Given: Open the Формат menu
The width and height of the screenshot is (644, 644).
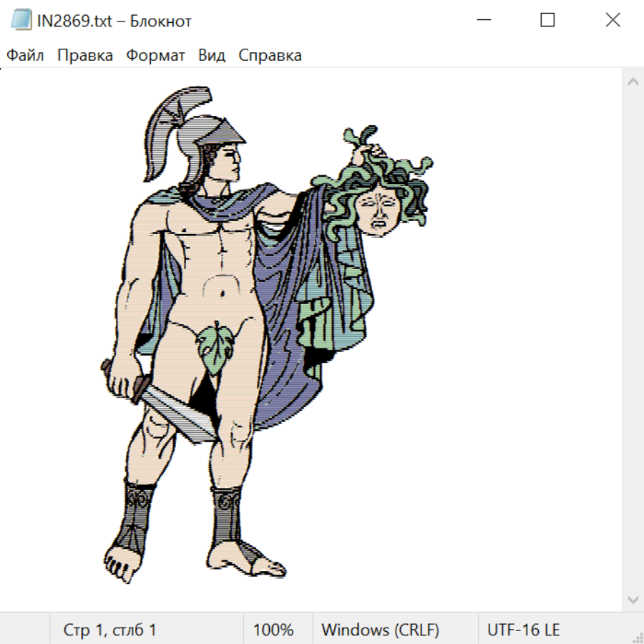Looking at the screenshot, I should (155, 56).
